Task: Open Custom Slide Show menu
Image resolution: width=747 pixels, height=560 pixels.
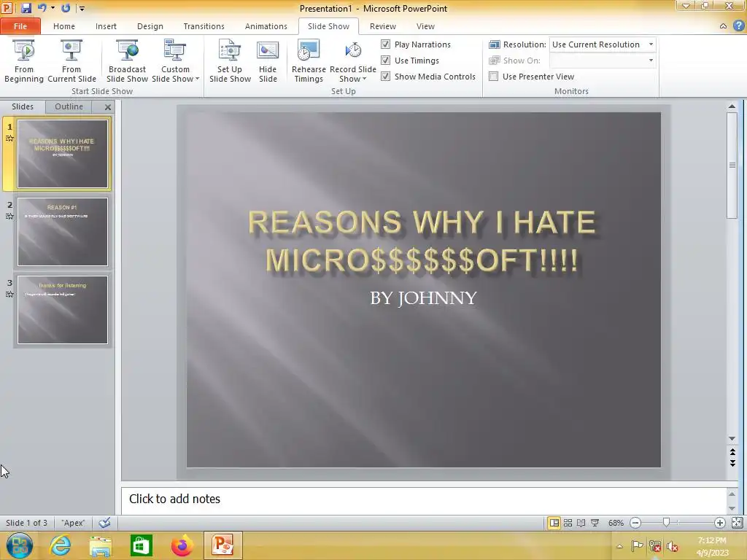Action: 175,61
